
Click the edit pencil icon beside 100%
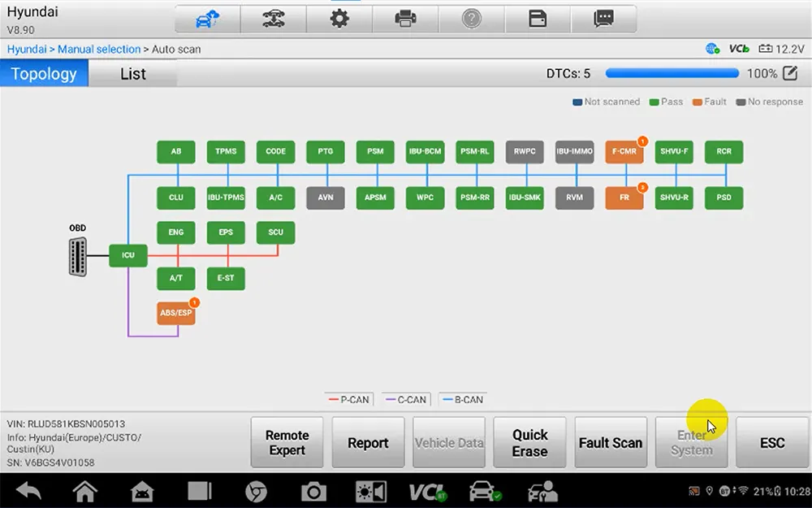point(790,73)
